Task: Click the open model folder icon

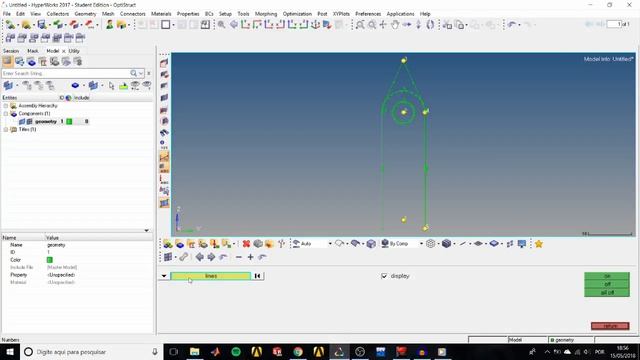Action: 26,25
